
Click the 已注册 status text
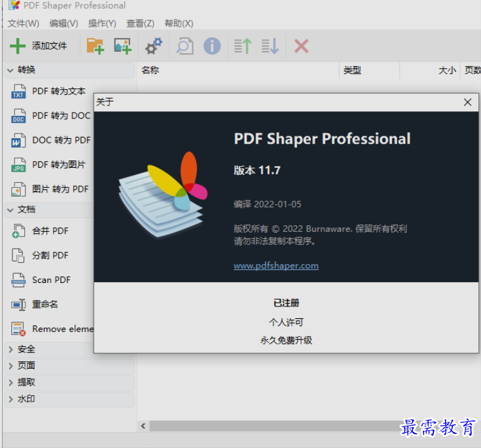(x=286, y=303)
